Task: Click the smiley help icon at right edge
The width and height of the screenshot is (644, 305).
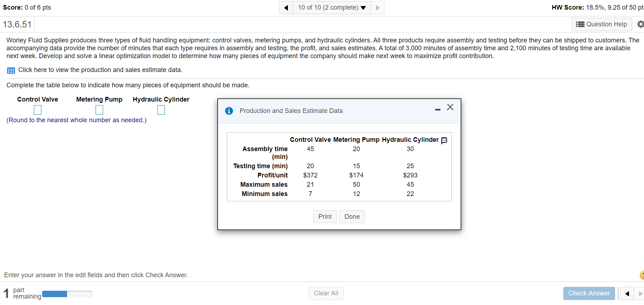Action: click(642, 275)
